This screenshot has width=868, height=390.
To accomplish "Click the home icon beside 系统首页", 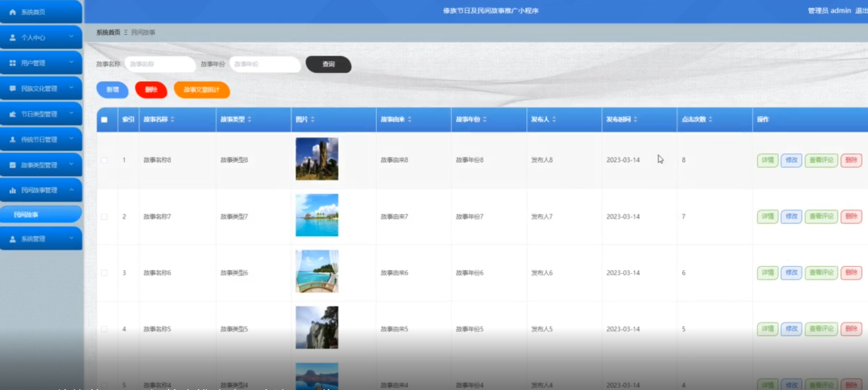I will coord(12,12).
